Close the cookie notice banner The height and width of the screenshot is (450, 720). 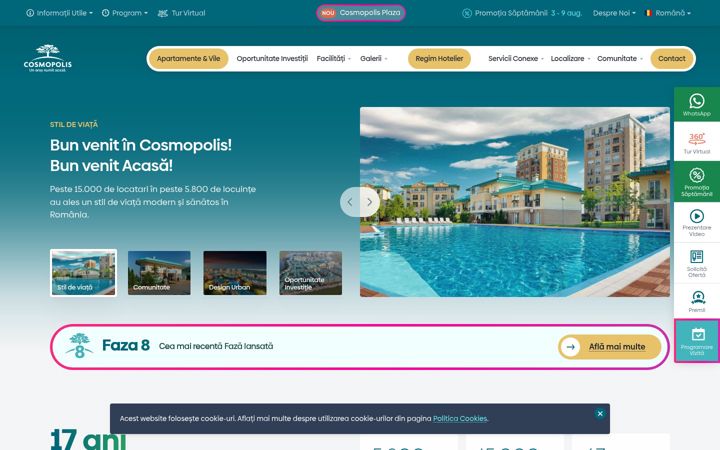[600, 413]
